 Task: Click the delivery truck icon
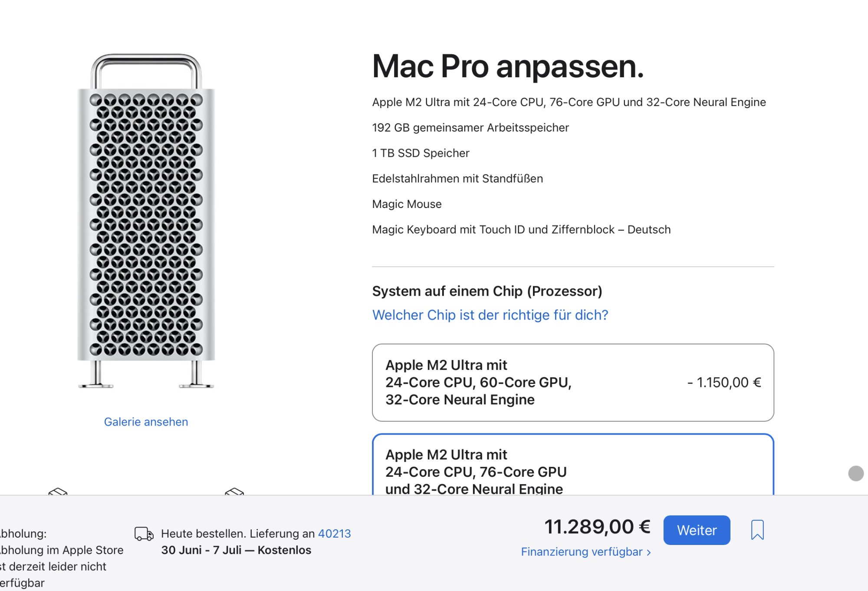click(144, 534)
